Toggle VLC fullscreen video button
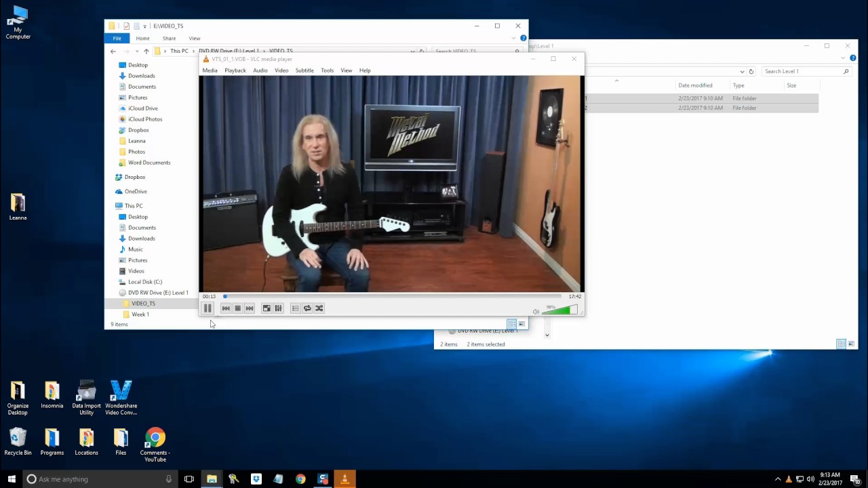 click(267, 308)
